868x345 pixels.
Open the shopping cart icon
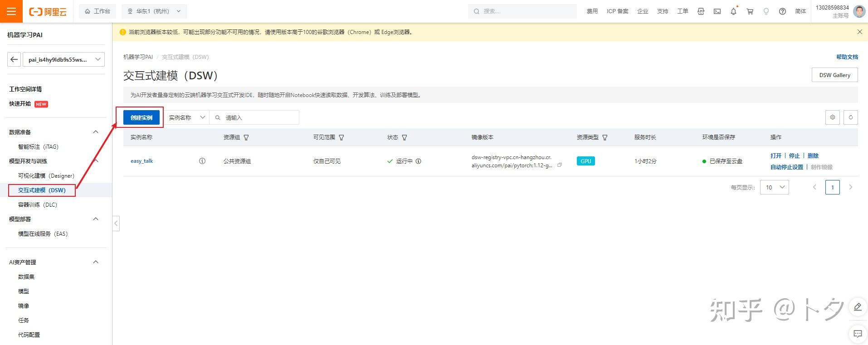[750, 11]
